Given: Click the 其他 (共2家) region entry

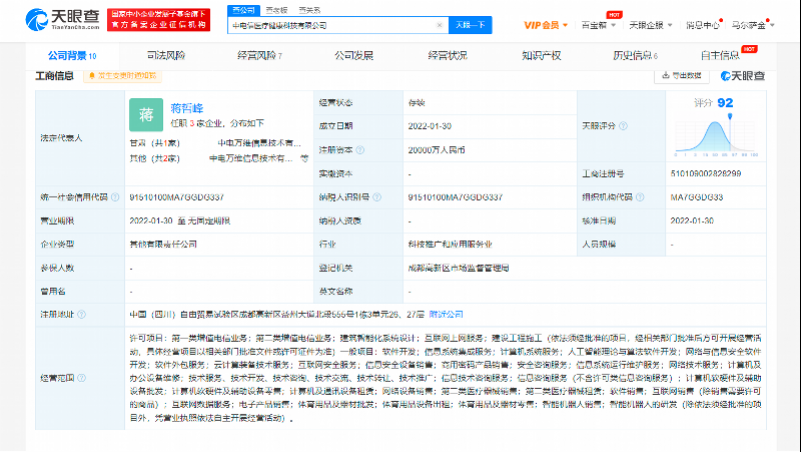Looking at the screenshot, I should 154,158.
